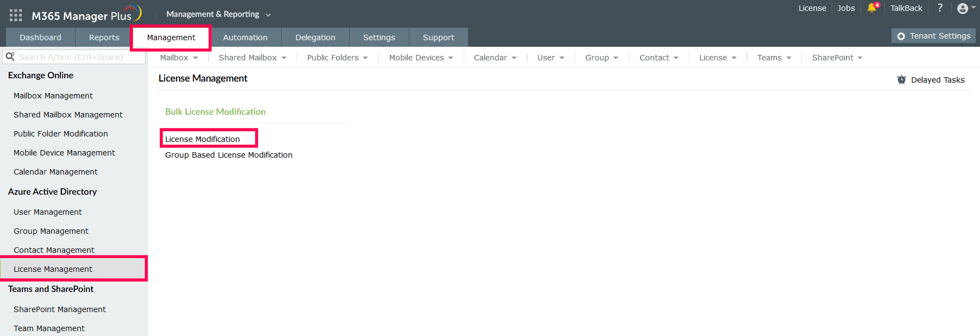Screen dimensions: 980x336
Task: Expand the Public Folders dropdown
Action: (337, 57)
